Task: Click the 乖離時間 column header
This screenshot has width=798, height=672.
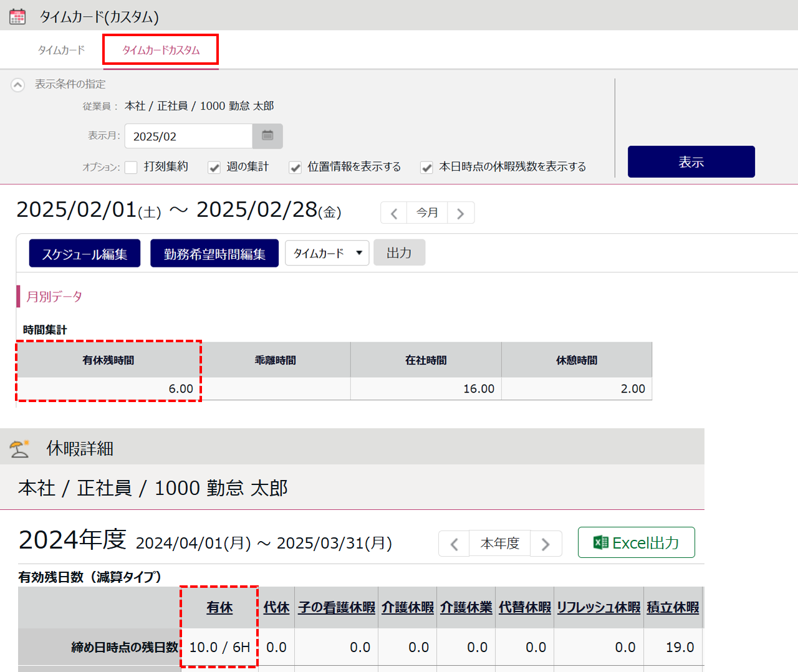Action: 276,360
